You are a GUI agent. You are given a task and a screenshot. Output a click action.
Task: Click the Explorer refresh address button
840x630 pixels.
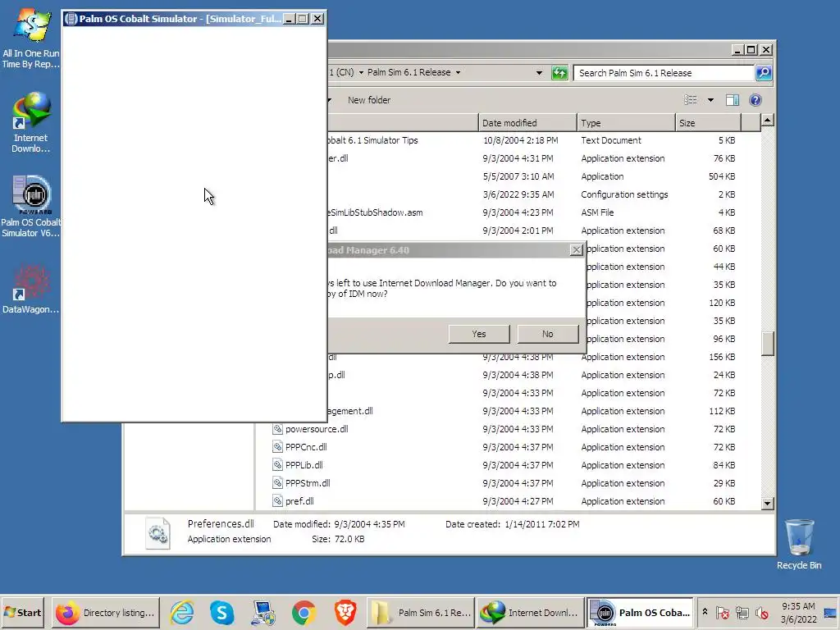pos(559,73)
